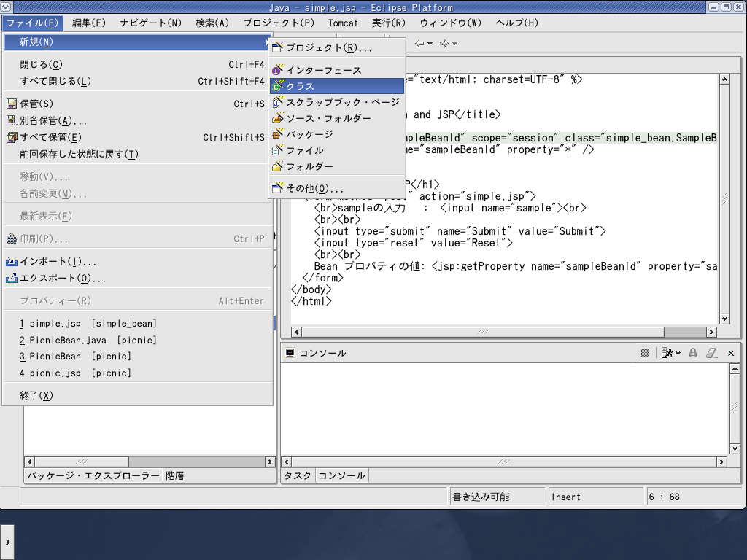Open the 編集(E) menu
This screenshot has height=560, width=747.
(88, 23)
